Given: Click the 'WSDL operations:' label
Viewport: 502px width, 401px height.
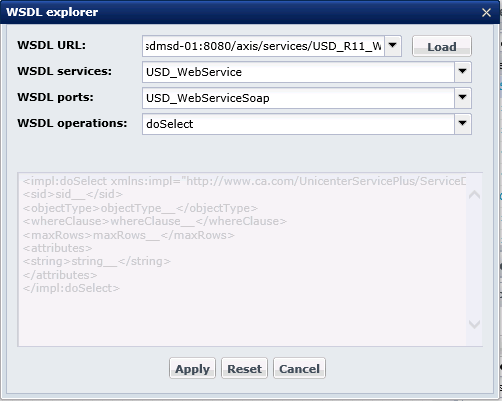Looking at the screenshot, I should [72, 123].
